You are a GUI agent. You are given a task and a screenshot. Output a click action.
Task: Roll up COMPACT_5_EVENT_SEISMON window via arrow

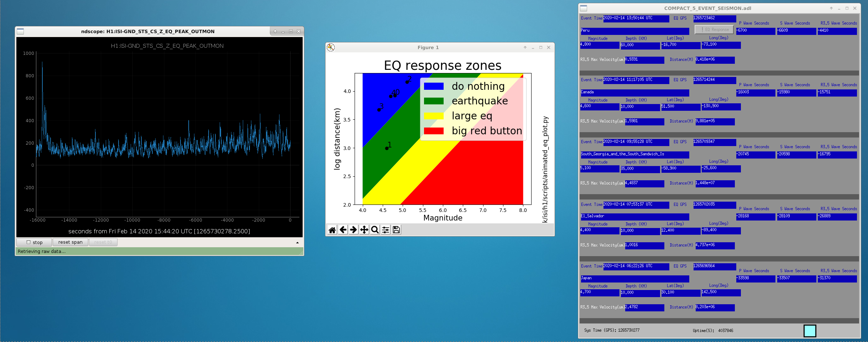pyautogui.click(x=831, y=8)
